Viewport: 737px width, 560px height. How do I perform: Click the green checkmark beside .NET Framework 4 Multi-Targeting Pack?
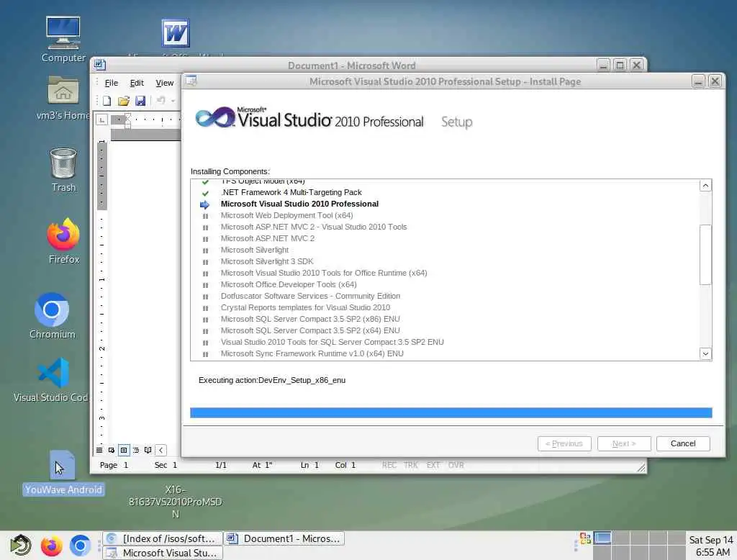coord(205,193)
